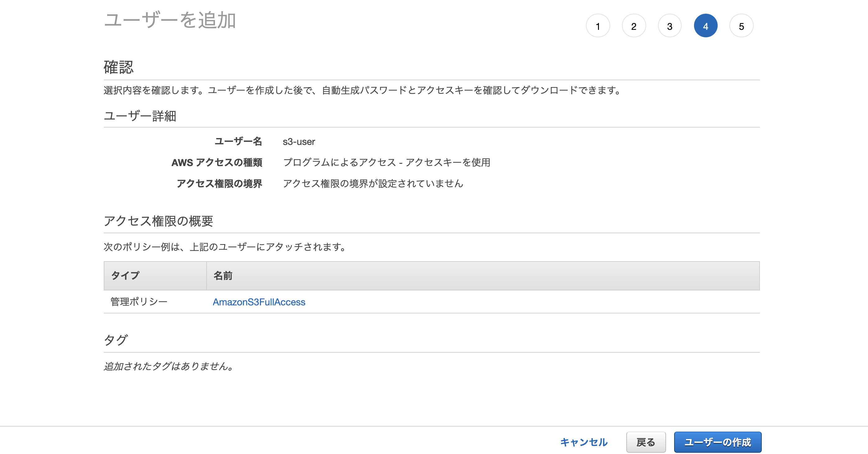The height and width of the screenshot is (454, 868).
Task: Click the 確認 section heading
Action: point(119,67)
